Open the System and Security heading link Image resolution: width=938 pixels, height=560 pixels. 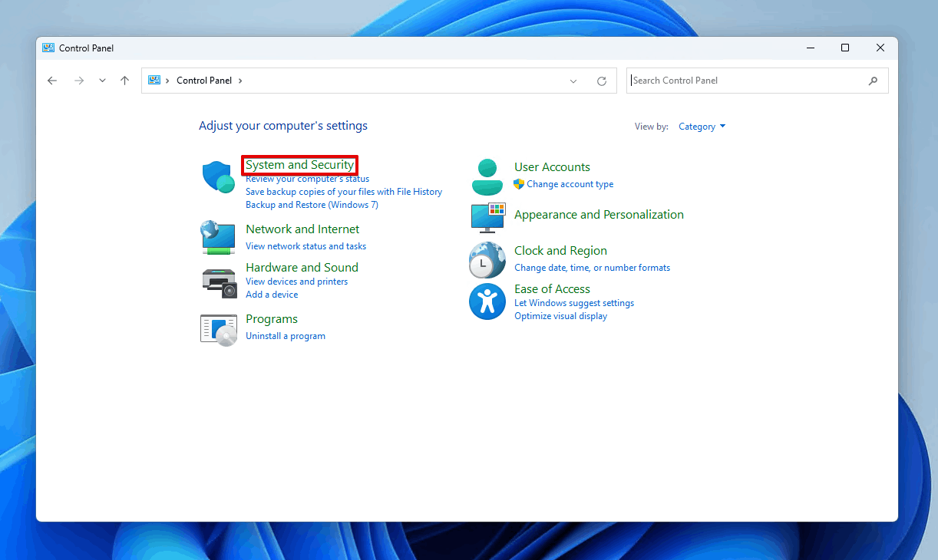point(299,165)
